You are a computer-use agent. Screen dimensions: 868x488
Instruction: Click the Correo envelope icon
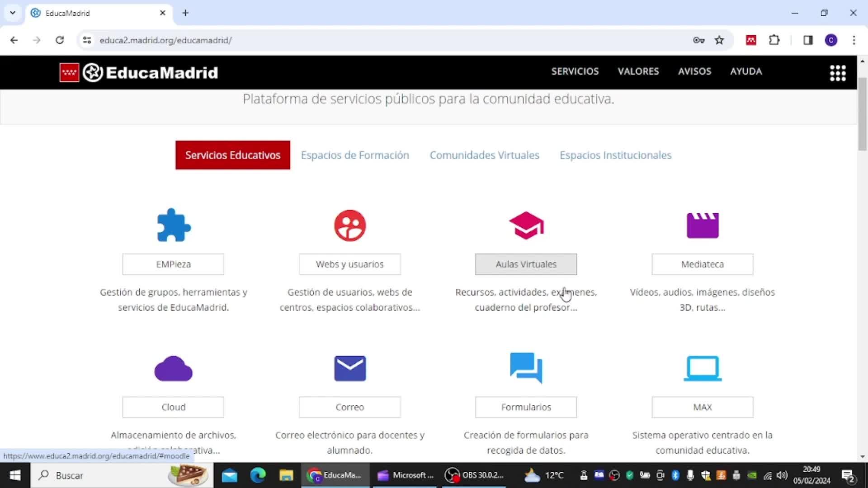click(x=350, y=369)
